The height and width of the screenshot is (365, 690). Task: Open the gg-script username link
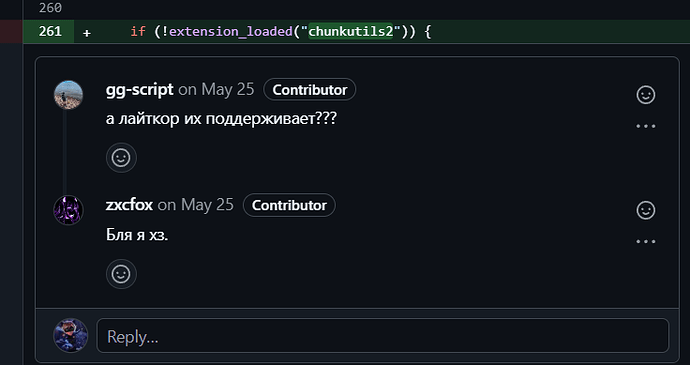click(x=139, y=90)
